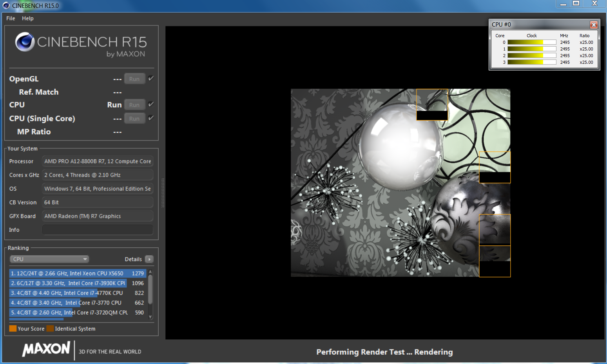Click the MP Ratio label

(x=34, y=132)
